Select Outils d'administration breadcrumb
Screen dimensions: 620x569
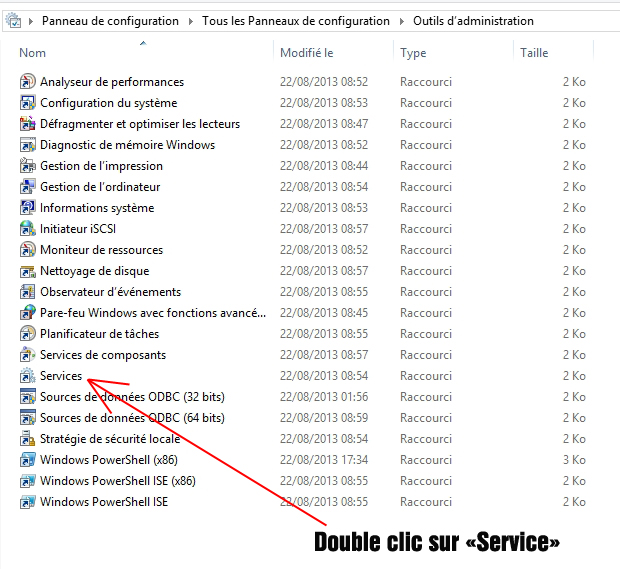coord(473,21)
